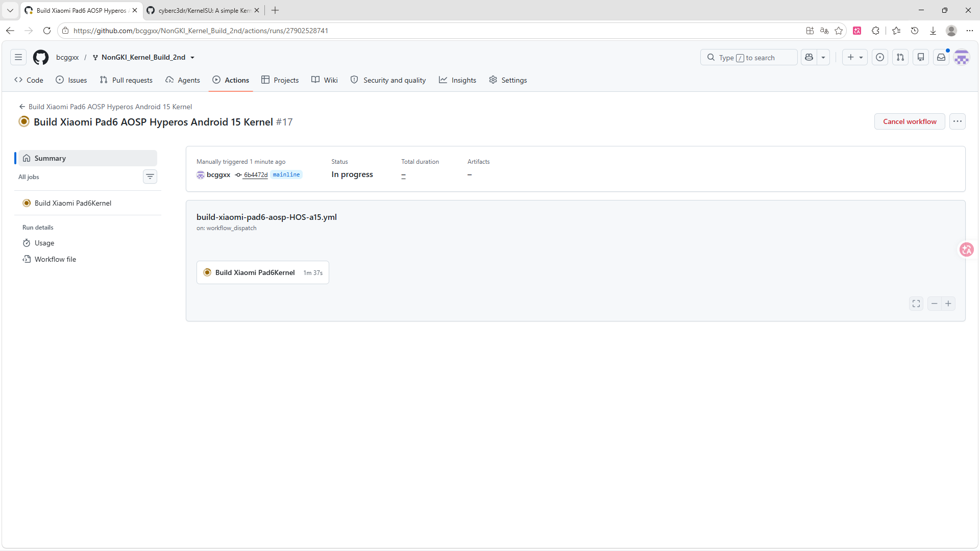Open the Repositories icon in header
Viewport: 980px width, 551px height.
(x=921, y=58)
